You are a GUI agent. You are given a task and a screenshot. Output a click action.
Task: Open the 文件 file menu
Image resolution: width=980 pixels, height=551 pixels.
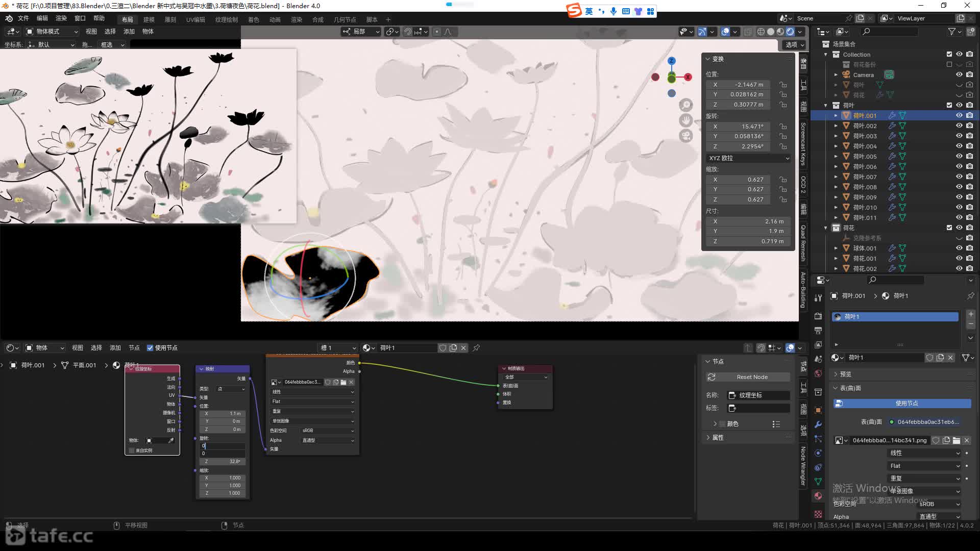pos(23,18)
